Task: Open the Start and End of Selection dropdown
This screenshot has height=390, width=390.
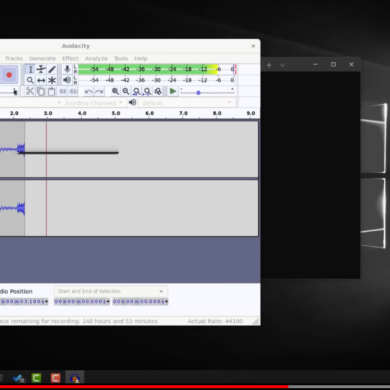Action: 110,291
